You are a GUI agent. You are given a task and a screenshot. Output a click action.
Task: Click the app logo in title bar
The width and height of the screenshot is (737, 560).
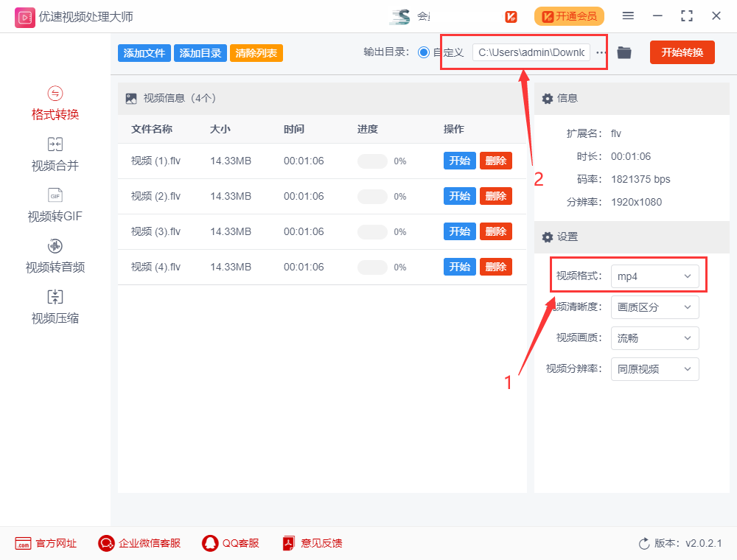(25, 15)
